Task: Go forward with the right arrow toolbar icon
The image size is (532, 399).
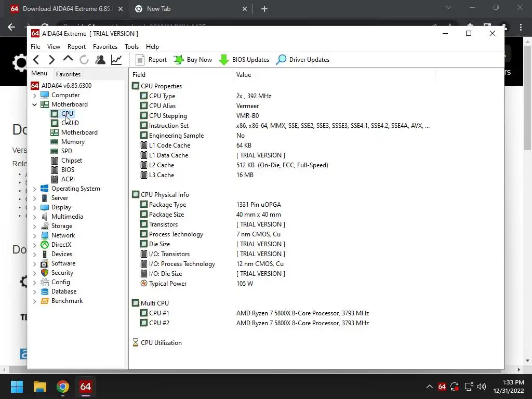Action: pyautogui.click(x=51, y=60)
